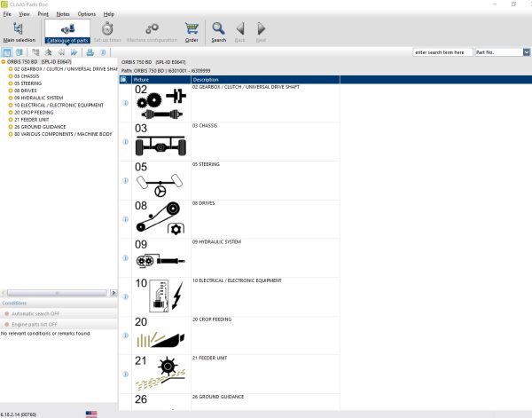Click the Description column header

[x=265, y=80]
